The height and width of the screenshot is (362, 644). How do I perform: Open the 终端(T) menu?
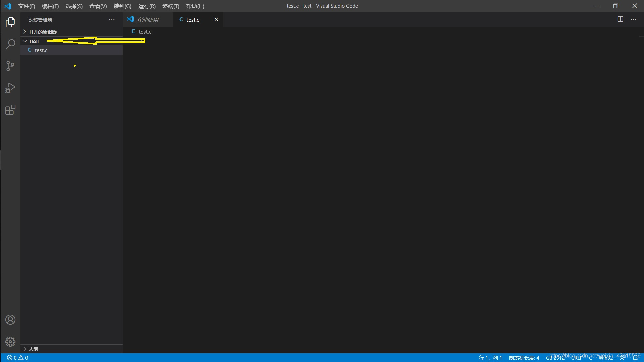(x=171, y=6)
